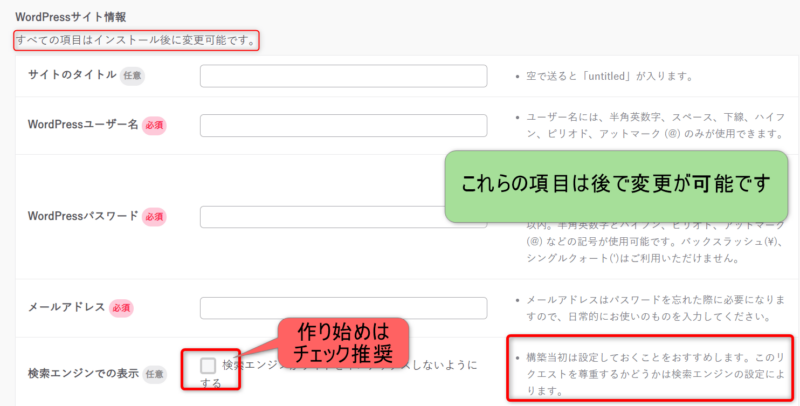The width and height of the screenshot is (800, 406).
Task: Click the 任意 badge beside サイトのタイトル
Action: click(x=132, y=75)
